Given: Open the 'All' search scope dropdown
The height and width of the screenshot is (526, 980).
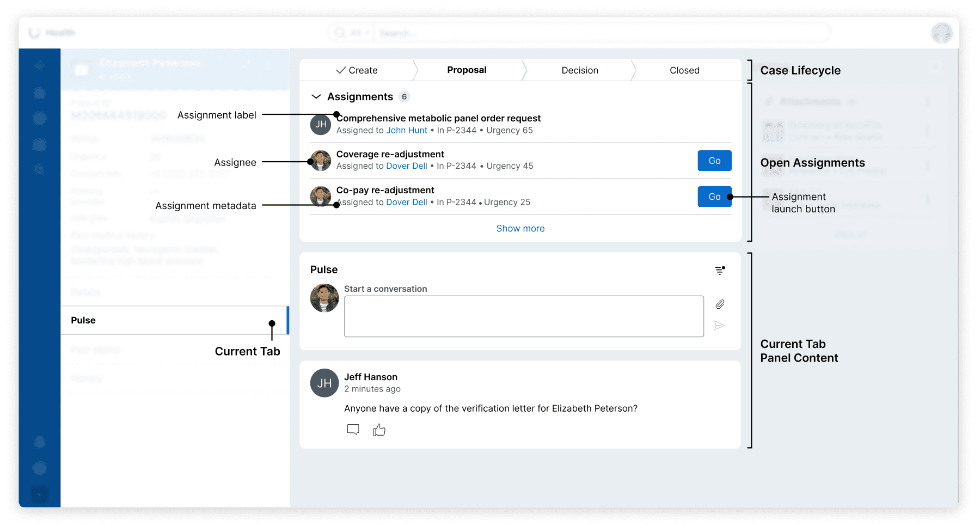Looking at the screenshot, I should (x=360, y=33).
